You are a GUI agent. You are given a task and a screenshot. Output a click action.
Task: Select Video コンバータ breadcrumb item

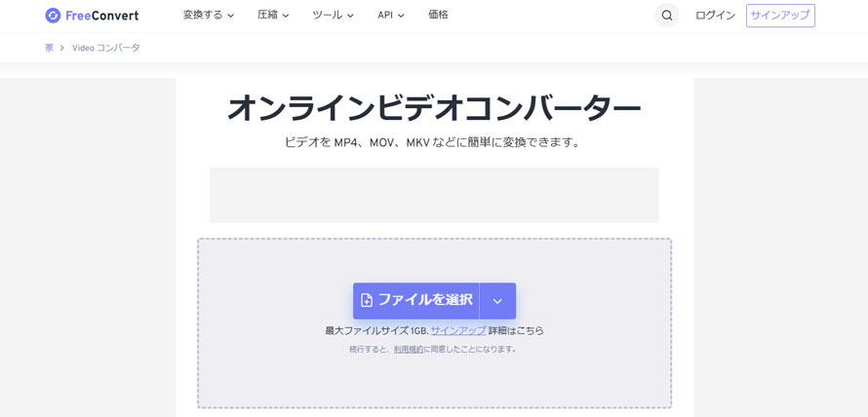click(x=106, y=48)
